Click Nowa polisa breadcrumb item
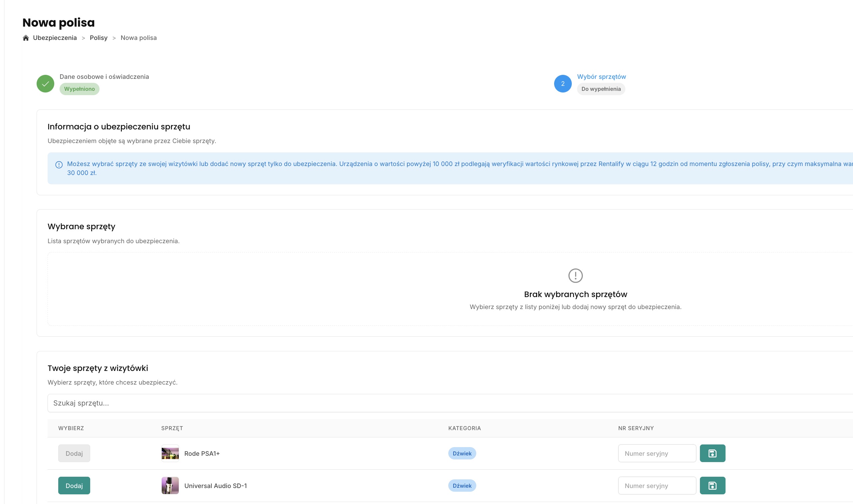853x504 pixels. tap(138, 38)
